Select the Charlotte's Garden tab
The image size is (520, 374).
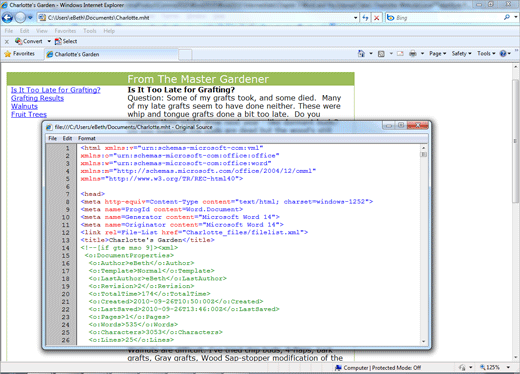[112, 54]
